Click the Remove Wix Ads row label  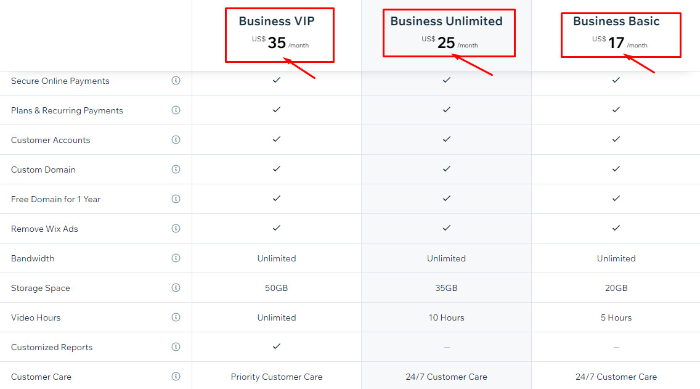tap(45, 229)
